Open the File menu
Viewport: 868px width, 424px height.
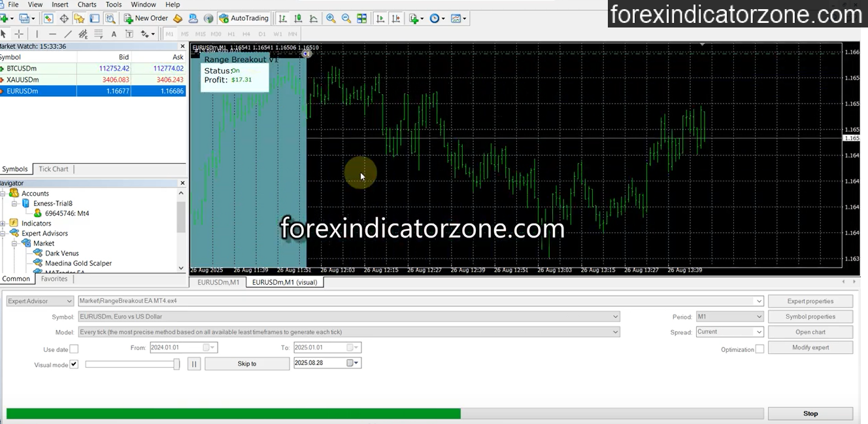[x=13, y=5]
